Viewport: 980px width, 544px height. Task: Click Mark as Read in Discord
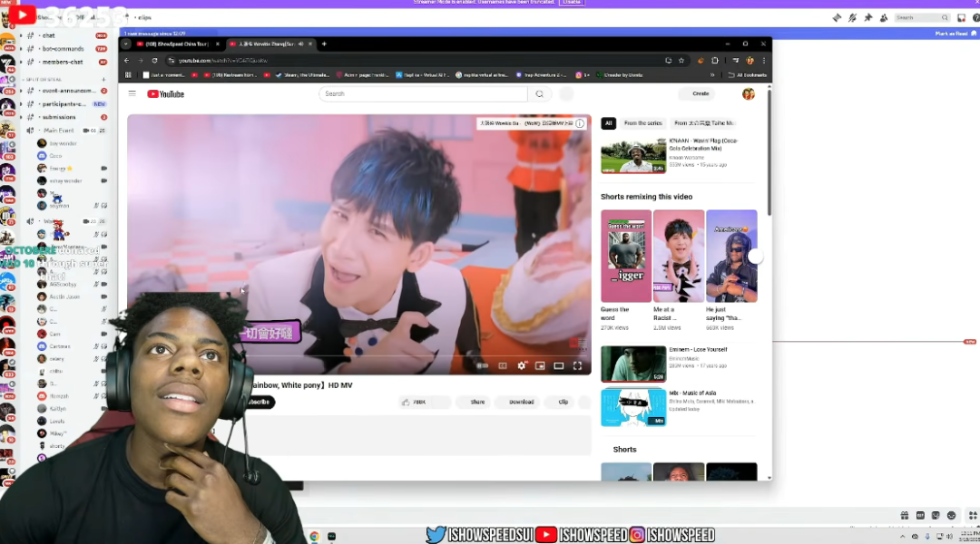pos(955,34)
